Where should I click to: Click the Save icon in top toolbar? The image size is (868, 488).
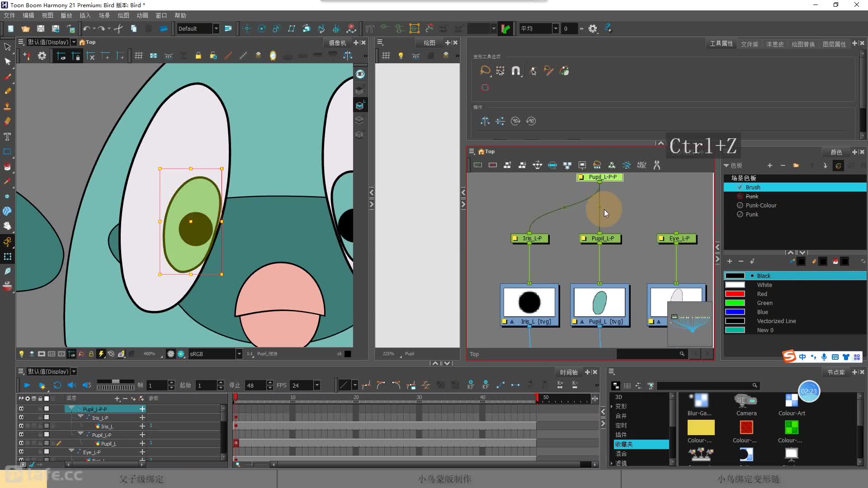coord(41,28)
